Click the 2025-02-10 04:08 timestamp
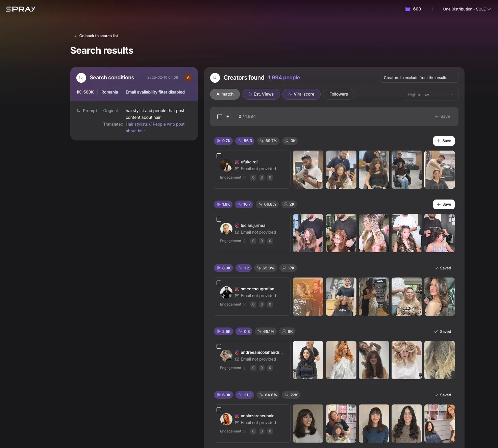 (x=163, y=78)
